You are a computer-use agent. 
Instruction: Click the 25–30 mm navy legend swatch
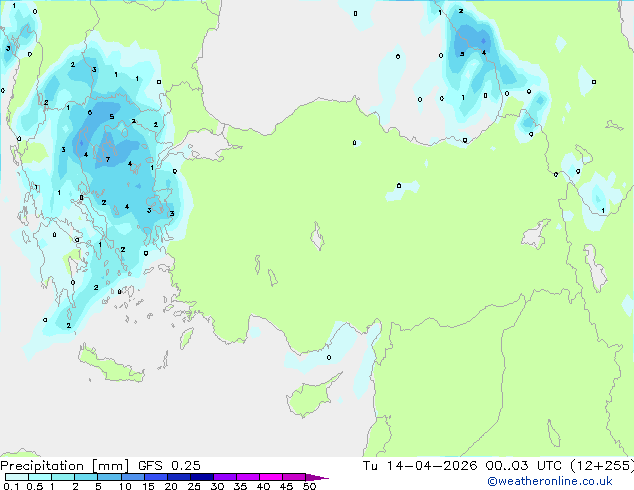[x=201, y=477]
